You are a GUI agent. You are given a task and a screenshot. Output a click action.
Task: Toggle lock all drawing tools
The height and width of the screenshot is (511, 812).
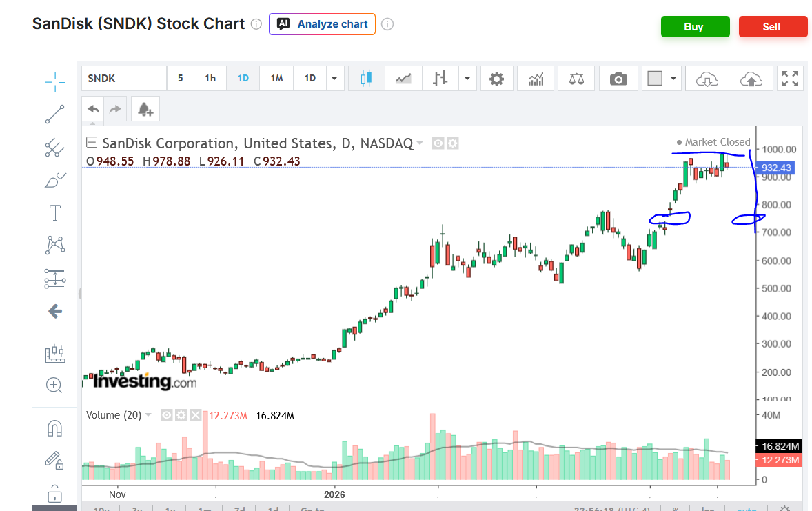[x=54, y=493]
